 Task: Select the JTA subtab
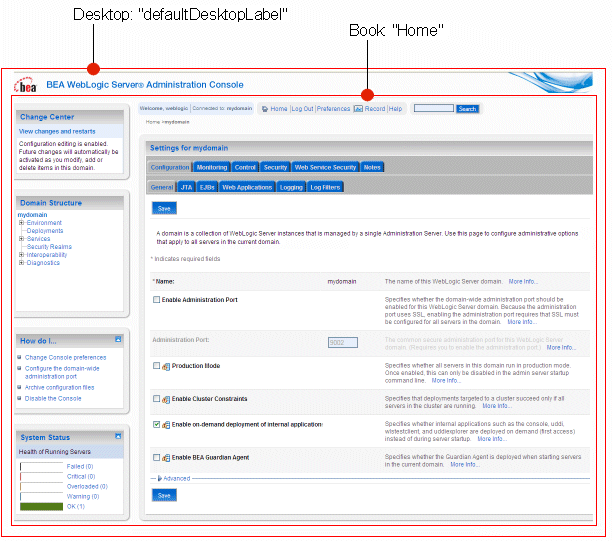tap(187, 187)
